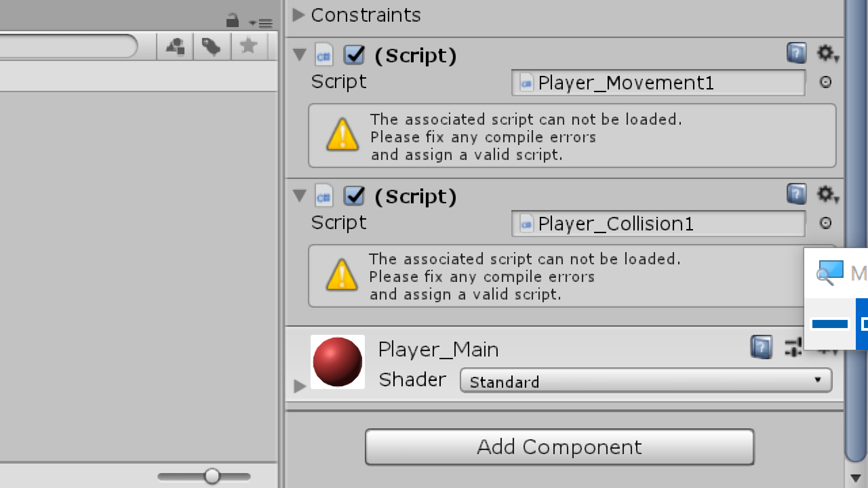
Task: Click the red sphere material preview thumbnail
Action: click(x=337, y=361)
